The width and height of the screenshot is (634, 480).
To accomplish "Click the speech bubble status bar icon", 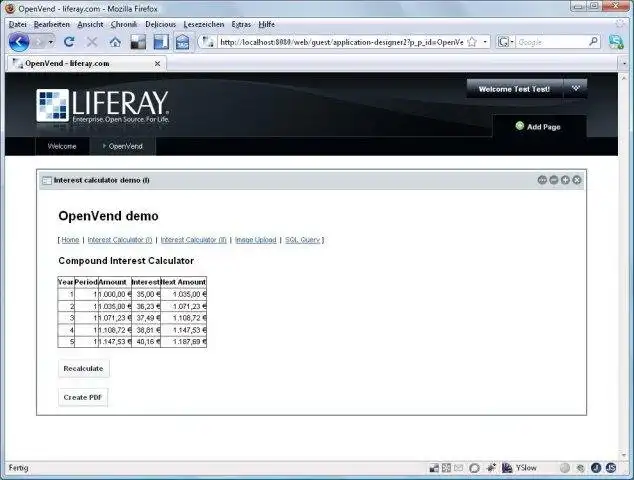I will pos(474,468).
